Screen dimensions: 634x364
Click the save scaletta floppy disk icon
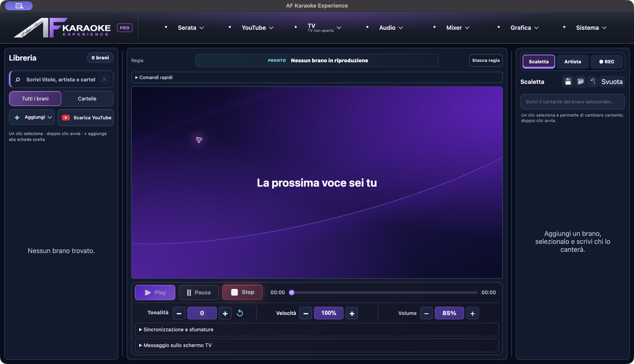coord(568,82)
